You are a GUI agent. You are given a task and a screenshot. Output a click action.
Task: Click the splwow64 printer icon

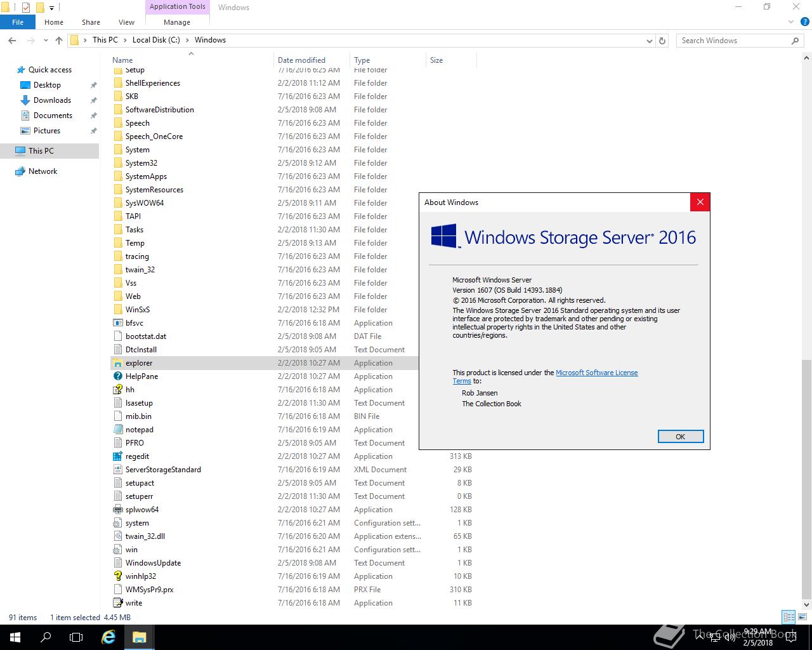(117, 510)
